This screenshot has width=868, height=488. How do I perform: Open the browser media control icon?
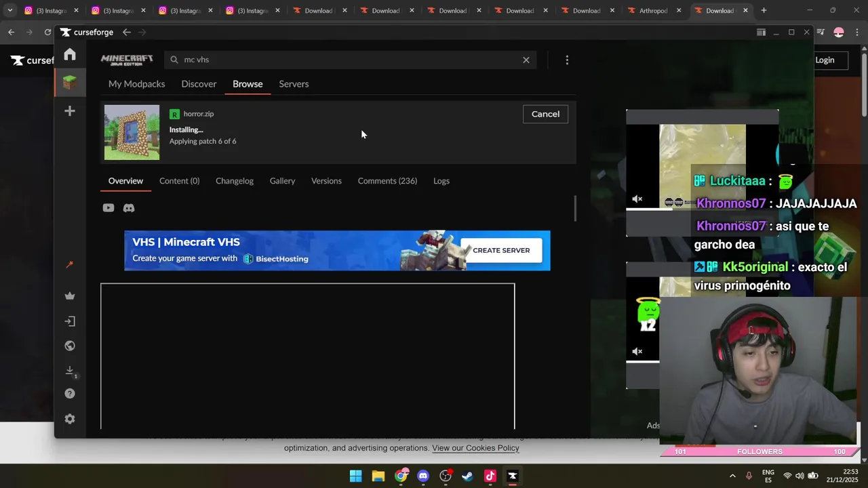point(821,32)
